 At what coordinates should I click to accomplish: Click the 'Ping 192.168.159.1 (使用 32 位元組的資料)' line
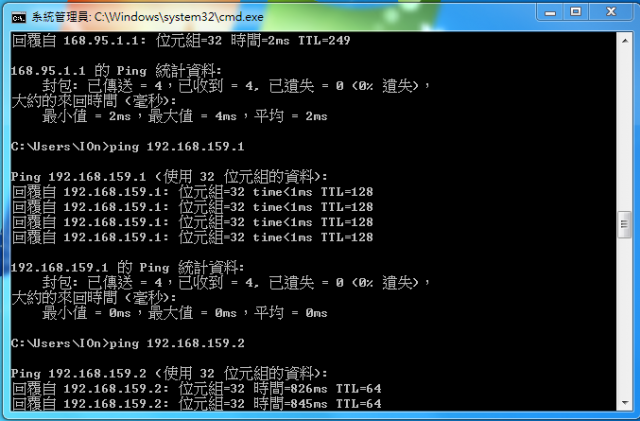169,177
